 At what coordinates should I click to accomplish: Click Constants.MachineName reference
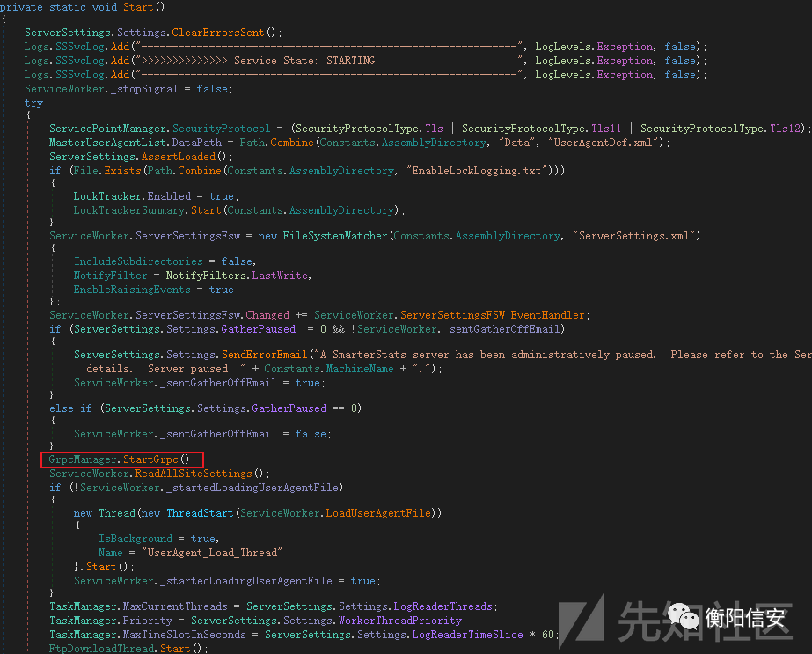point(328,369)
